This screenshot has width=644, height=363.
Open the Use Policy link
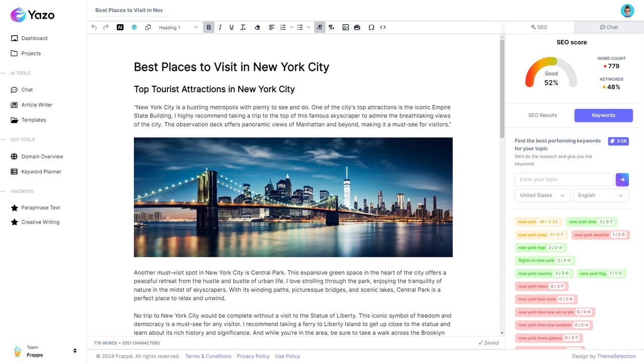click(x=288, y=356)
